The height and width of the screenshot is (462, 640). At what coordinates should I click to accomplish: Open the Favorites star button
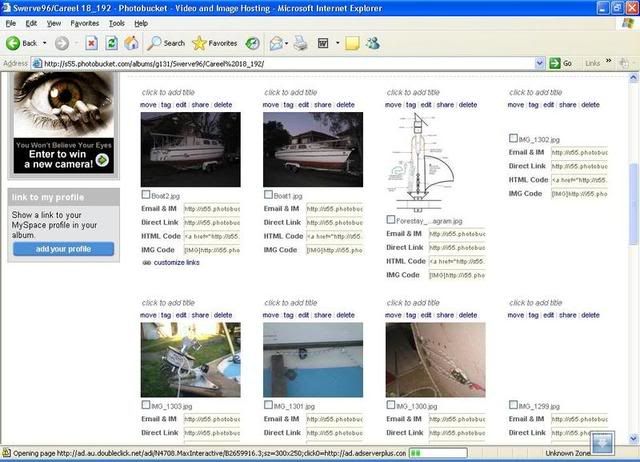click(215, 43)
